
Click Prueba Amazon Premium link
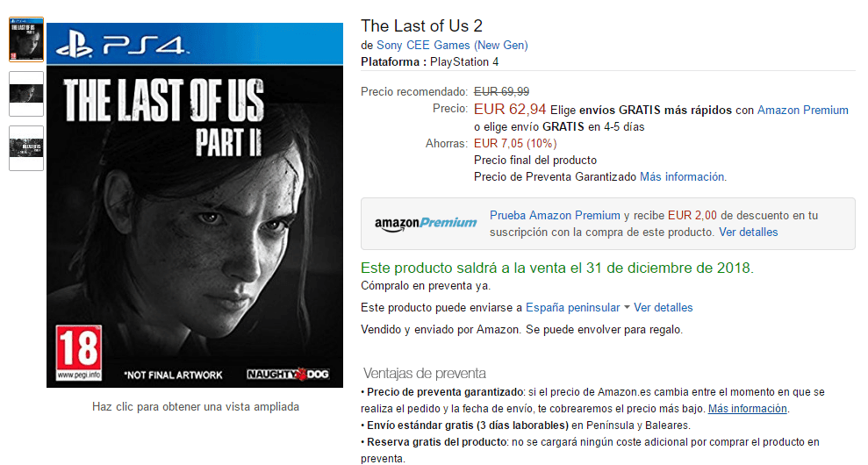[x=555, y=215]
